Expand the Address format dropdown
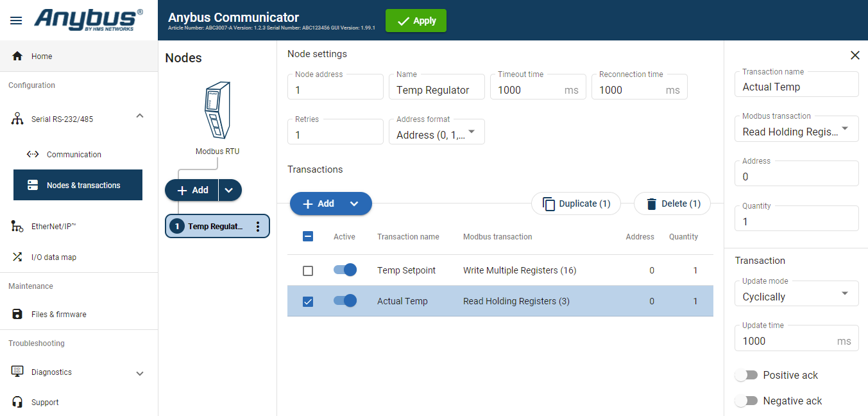The width and height of the screenshot is (868, 416). coord(437,132)
